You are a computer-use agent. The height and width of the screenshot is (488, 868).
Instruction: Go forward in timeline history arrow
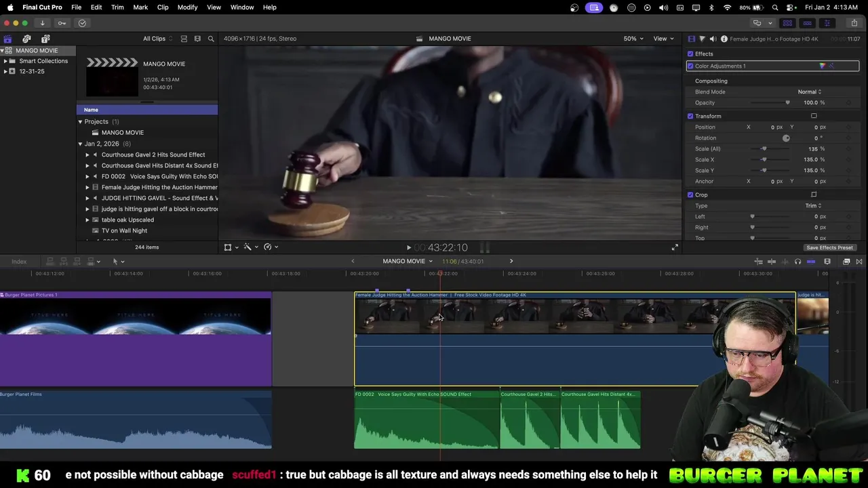click(x=511, y=262)
